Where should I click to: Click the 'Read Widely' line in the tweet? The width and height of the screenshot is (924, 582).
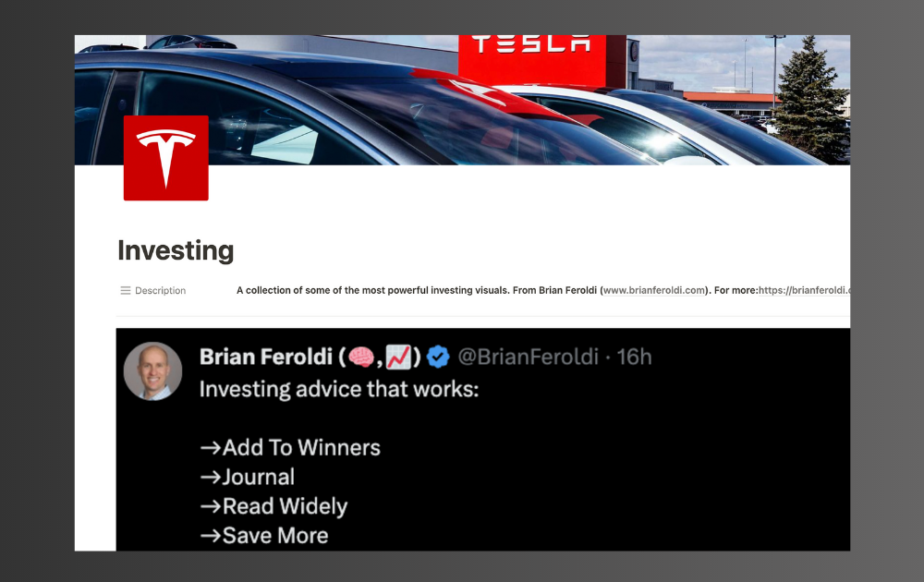tap(274, 506)
